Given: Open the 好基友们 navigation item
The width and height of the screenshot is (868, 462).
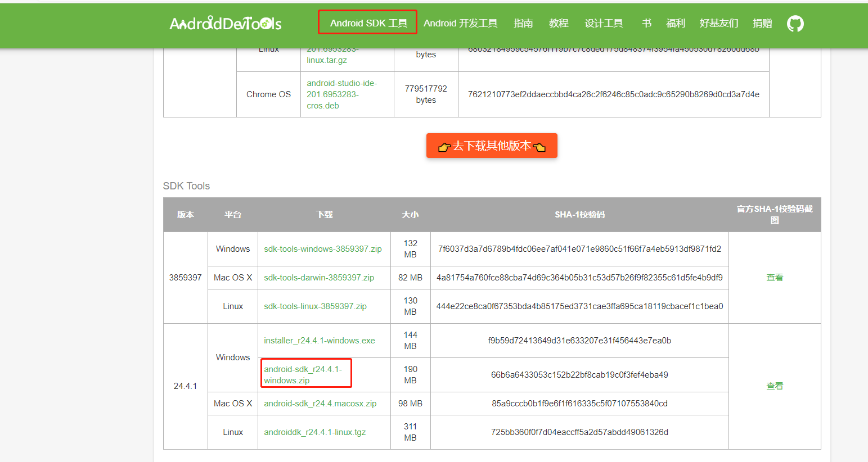Looking at the screenshot, I should 718,23.
